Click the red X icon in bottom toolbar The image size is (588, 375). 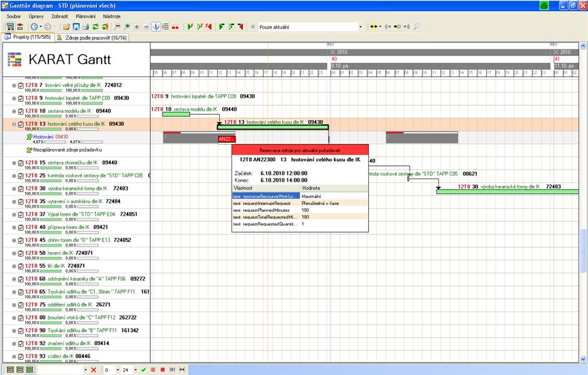pyautogui.click(x=94, y=370)
